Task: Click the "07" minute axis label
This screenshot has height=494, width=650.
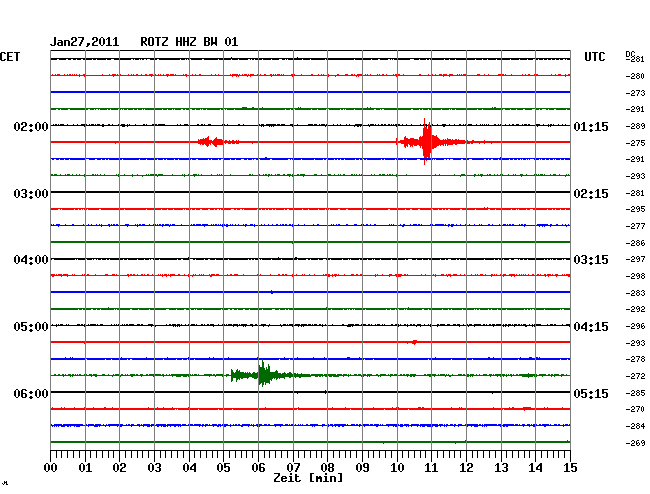Action: [293, 468]
